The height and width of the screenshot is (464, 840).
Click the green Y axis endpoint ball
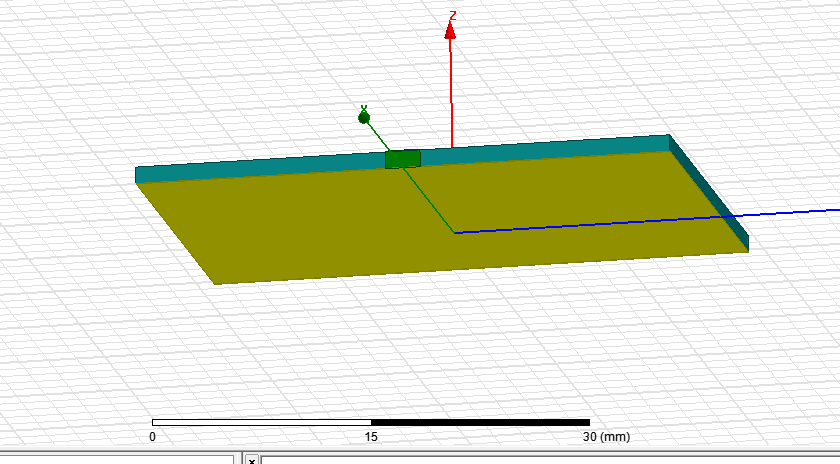pyautogui.click(x=364, y=117)
